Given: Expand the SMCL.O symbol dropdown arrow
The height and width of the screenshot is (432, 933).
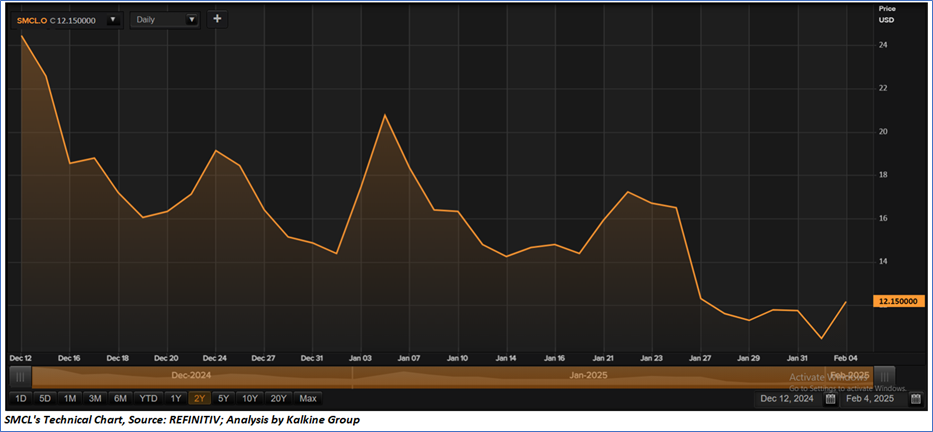Looking at the screenshot, I should pos(111,20).
